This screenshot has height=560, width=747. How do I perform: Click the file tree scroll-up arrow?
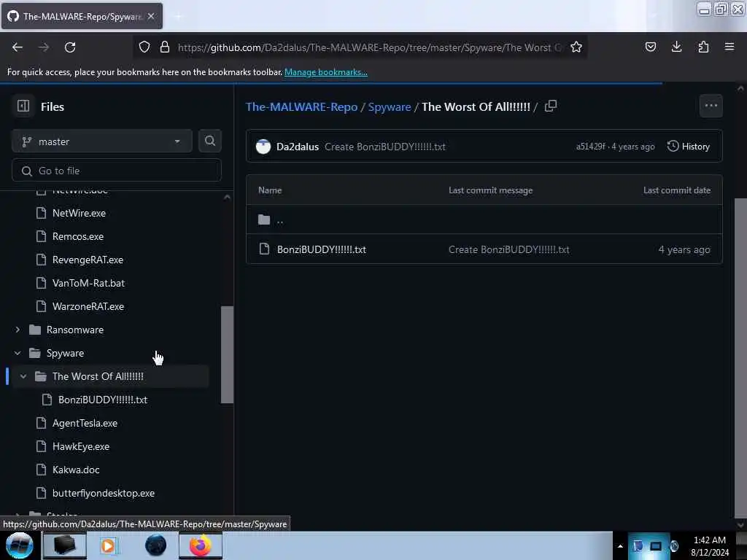(x=228, y=197)
